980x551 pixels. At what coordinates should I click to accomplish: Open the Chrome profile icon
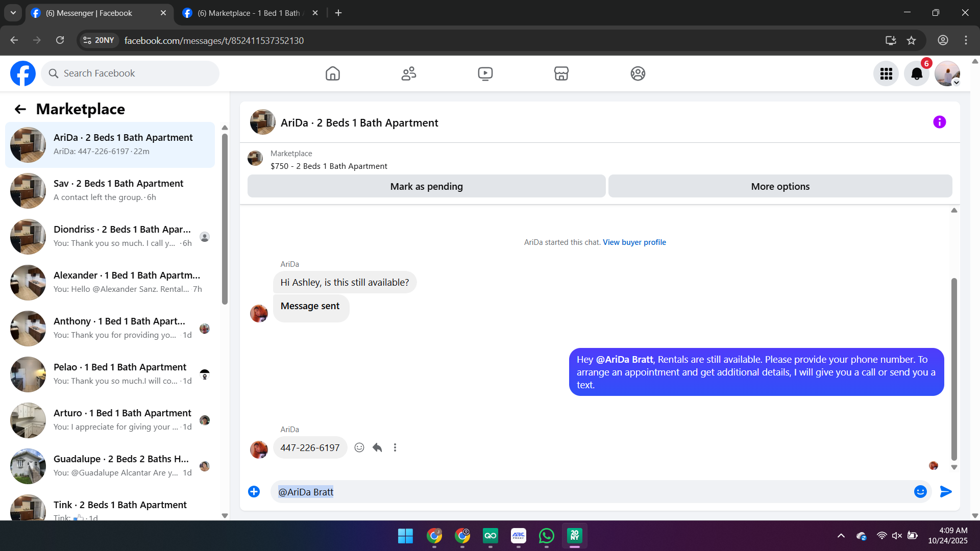[943, 40]
